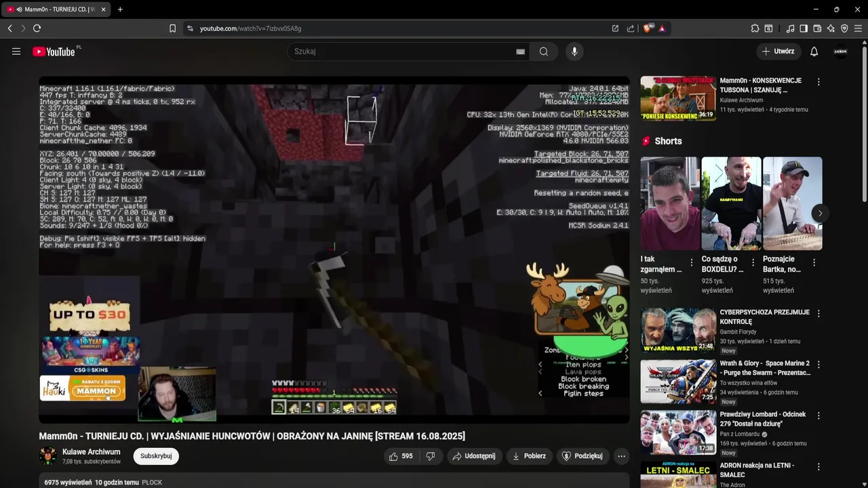Open ADRON reakcja na LETNI SMALEC thumbnail
Image resolution: width=868 pixels, height=488 pixels.
678,474
